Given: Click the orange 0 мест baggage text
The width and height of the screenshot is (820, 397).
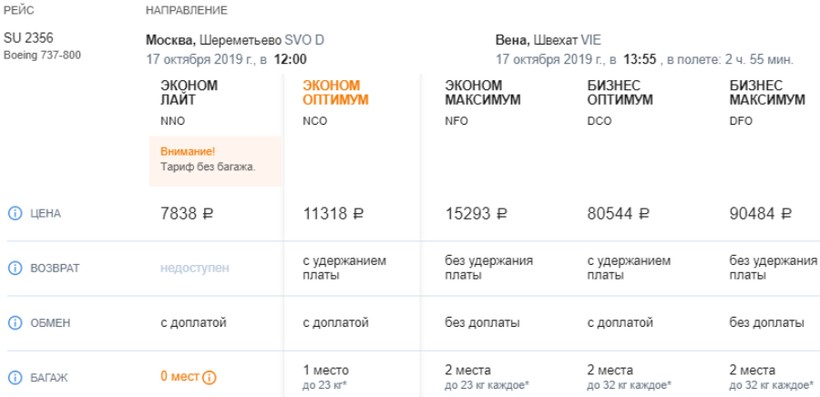Looking at the screenshot, I should 180,377.
